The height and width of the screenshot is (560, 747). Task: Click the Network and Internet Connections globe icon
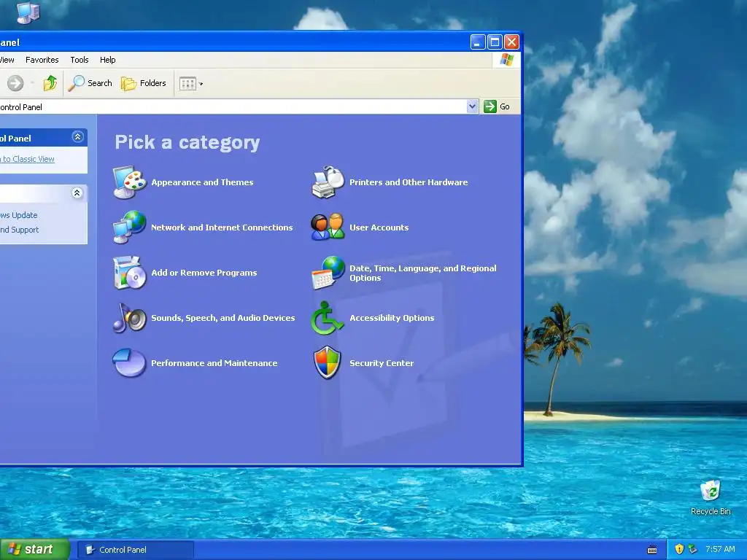coord(130,227)
